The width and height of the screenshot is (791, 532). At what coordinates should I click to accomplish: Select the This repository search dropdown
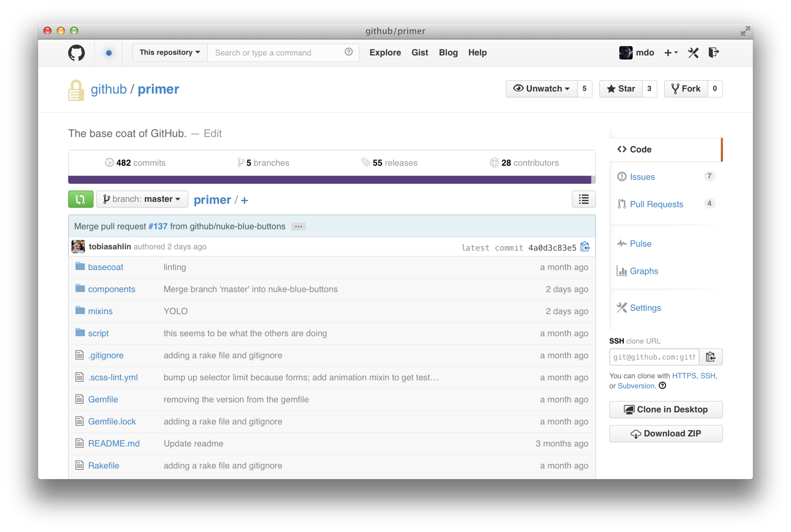168,52
